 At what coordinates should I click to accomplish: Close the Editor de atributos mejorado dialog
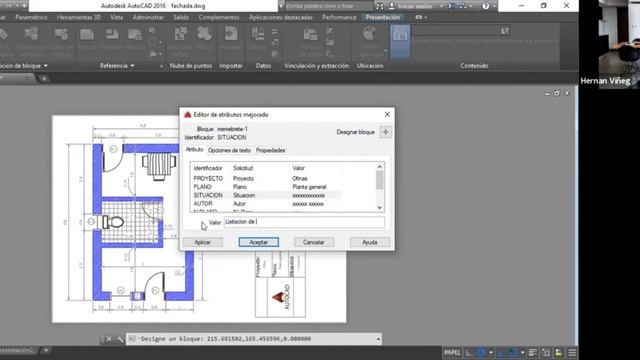click(387, 115)
